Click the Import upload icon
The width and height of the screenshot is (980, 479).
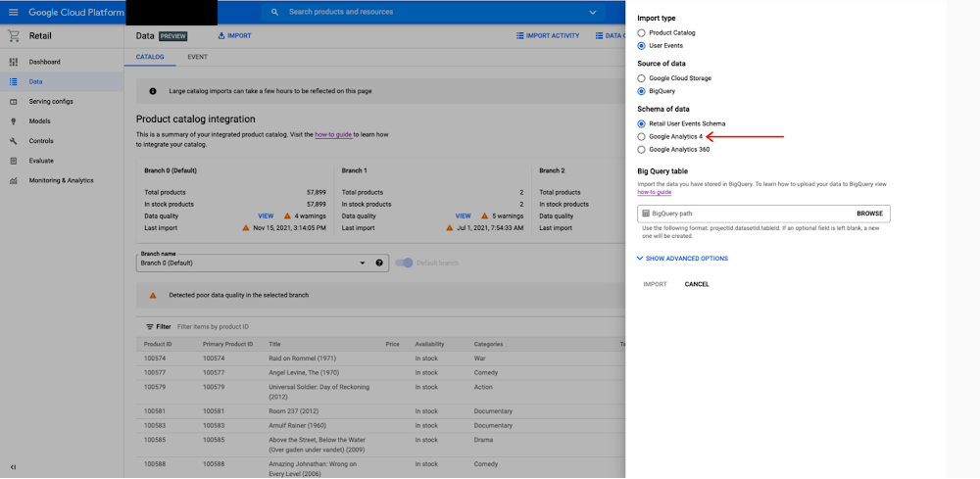[221, 36]
